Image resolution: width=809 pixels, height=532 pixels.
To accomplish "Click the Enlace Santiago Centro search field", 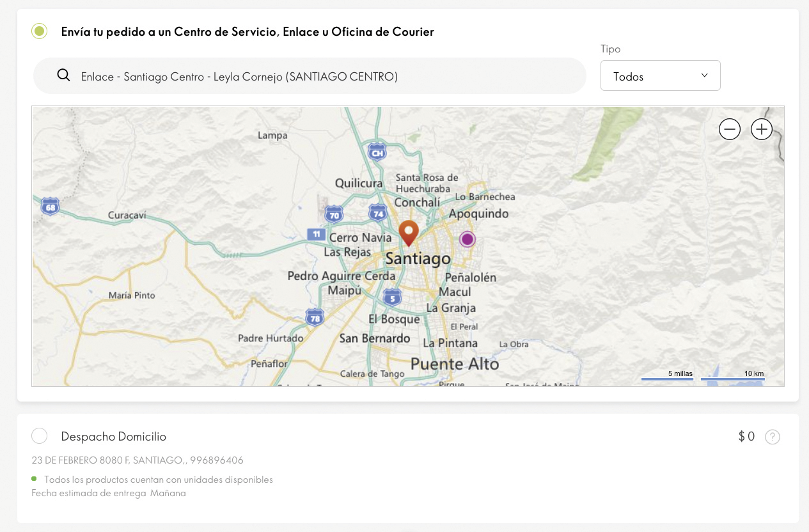I will [x=320, y=76].
